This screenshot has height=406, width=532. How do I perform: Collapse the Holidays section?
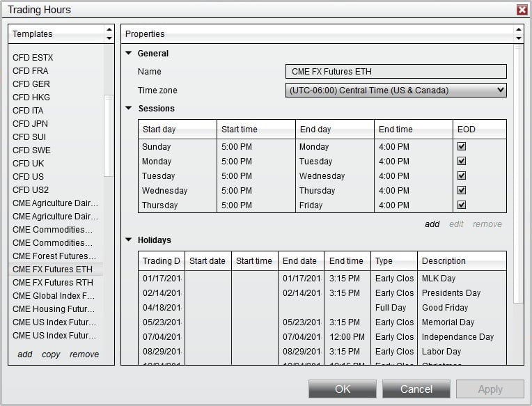pos(128,240)
